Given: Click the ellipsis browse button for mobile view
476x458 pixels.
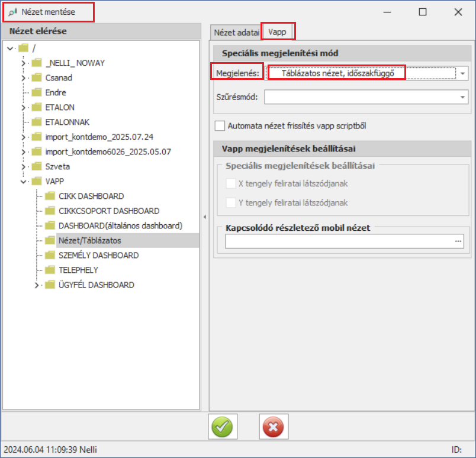Looking at the screenshot, I should click(458, 241).
